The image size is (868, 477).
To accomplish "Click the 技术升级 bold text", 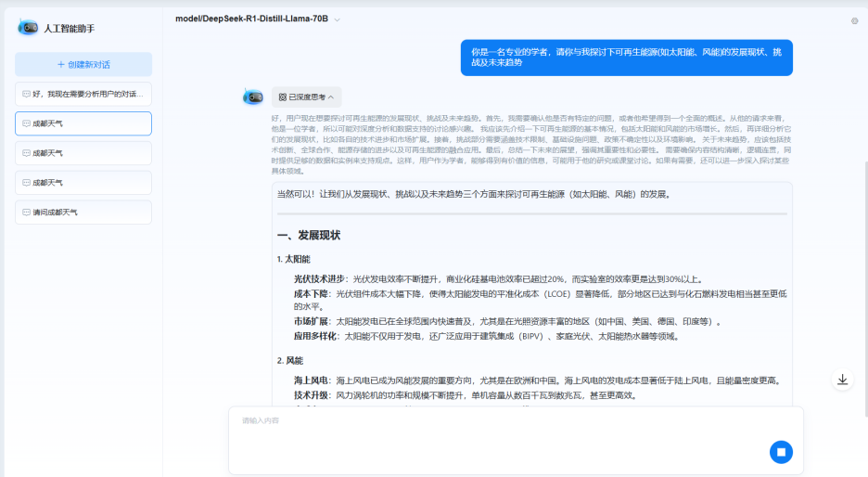I will (x=311, y=395).
